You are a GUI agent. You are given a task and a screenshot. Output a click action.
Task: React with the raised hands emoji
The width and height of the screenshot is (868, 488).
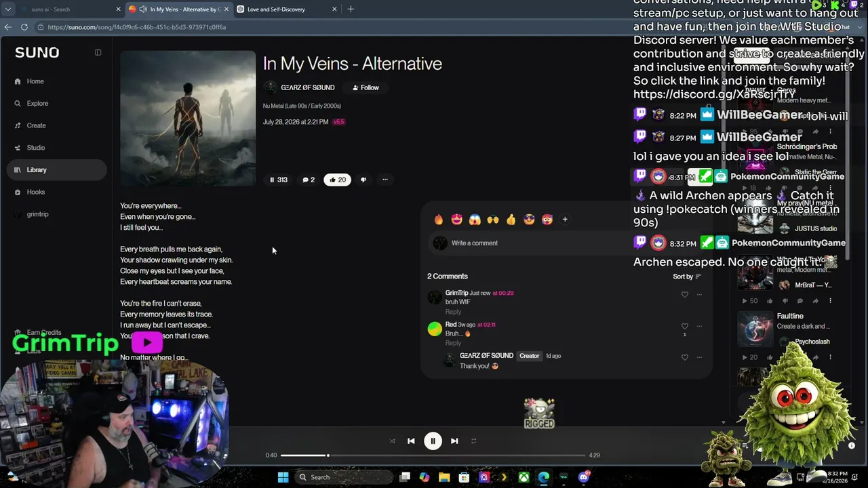tap(492, 219)
